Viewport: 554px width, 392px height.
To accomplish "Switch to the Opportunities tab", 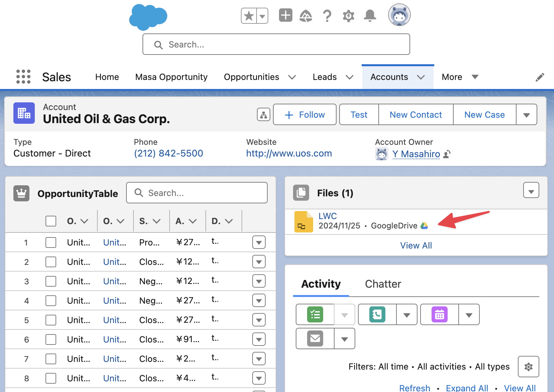I will click(252, 77).
